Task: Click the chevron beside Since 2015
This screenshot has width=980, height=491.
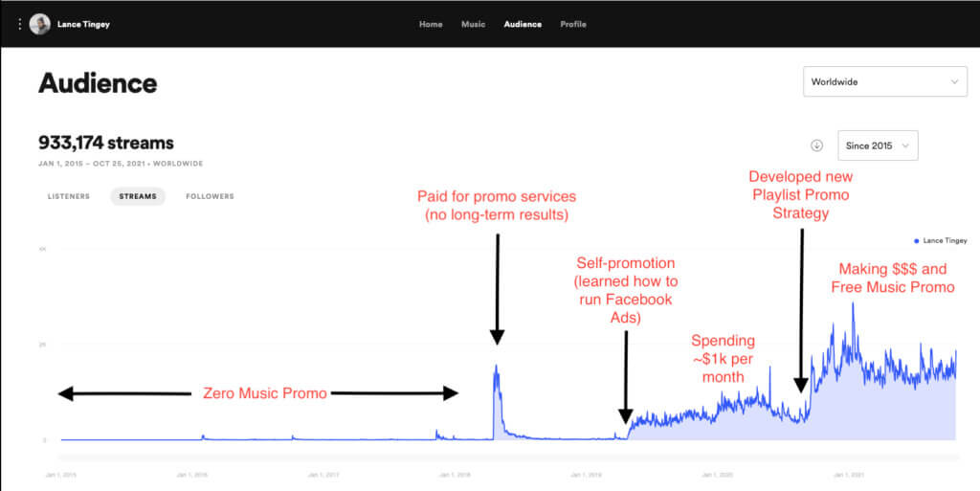Action: (905, 145)
